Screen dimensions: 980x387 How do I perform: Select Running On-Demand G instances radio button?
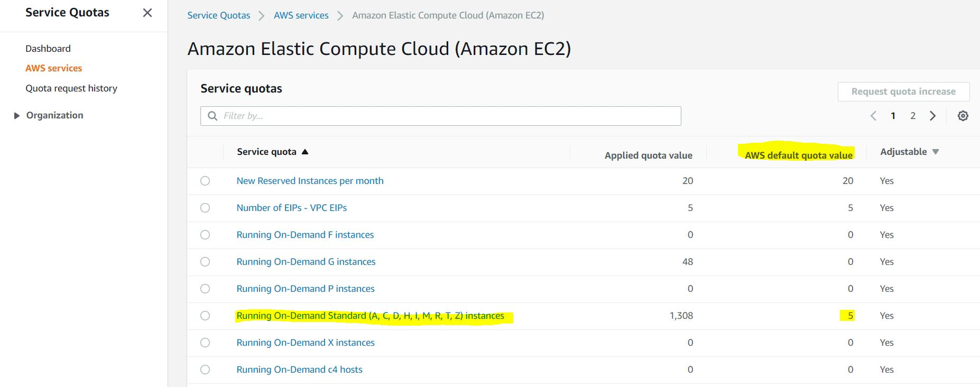(x=205, y=262)
